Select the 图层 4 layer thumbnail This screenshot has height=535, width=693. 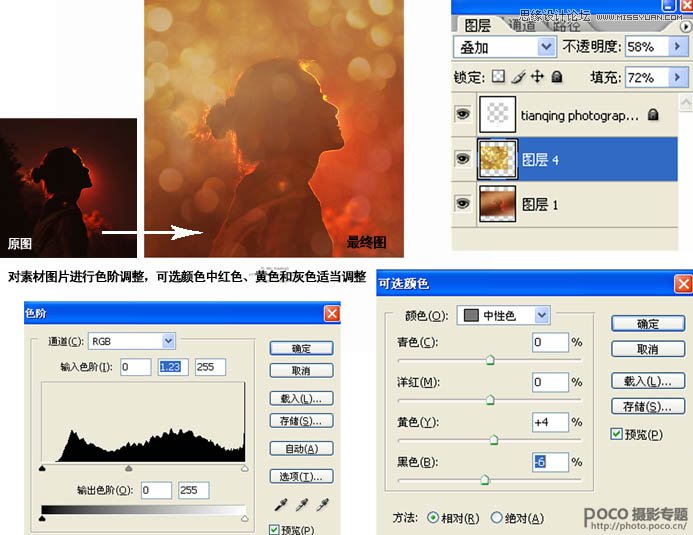coord(497,159)
